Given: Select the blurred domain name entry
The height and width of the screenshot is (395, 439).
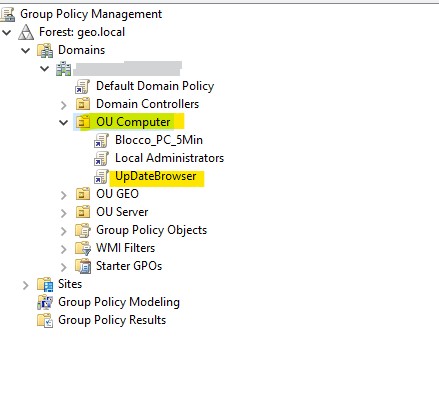Looking at the screenshot, I should 128,68.
